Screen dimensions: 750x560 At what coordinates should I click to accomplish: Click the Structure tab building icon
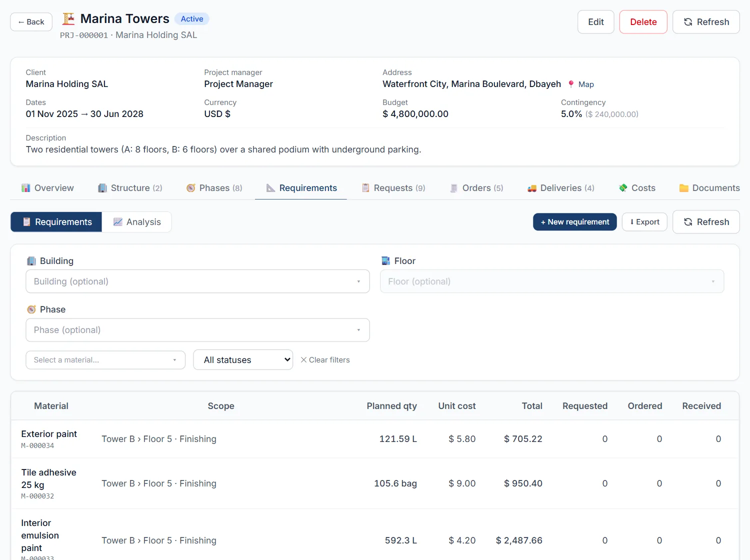pyautogui.click(x=102, y=188)
